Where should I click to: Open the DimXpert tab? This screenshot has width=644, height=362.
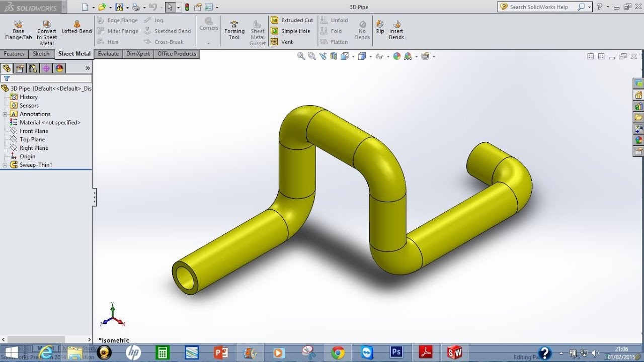pos(138,54)
